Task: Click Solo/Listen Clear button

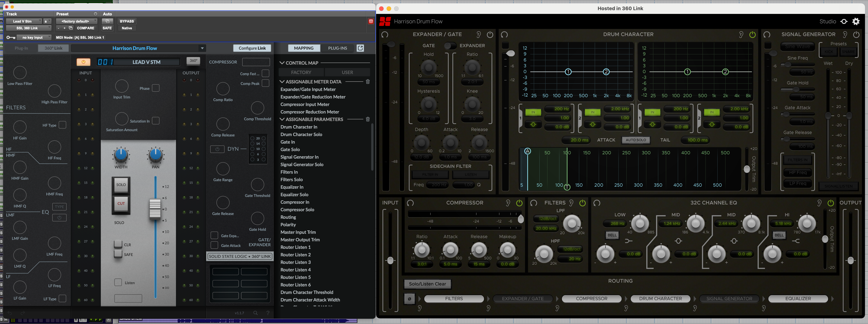Action: [427, 284]
